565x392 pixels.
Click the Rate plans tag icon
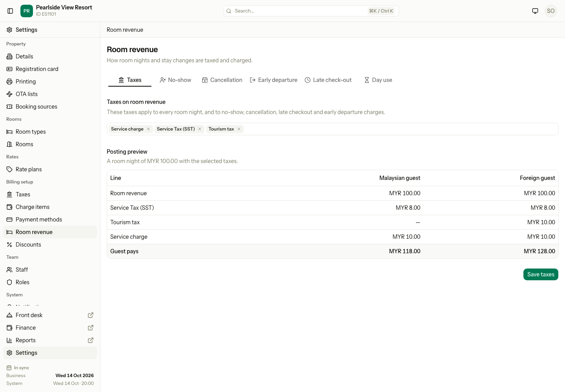(x=9, y=169)
